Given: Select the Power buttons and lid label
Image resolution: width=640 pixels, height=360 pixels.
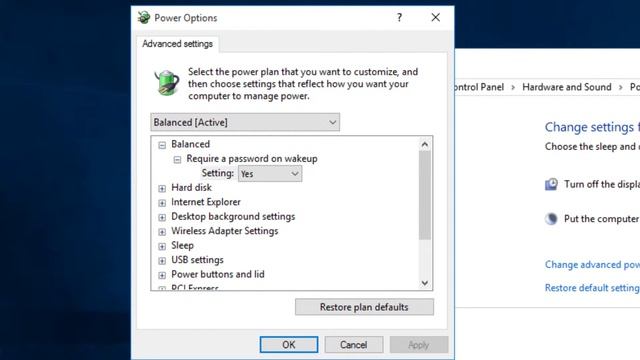Looking at the screenshot, I should click(218, 274).
